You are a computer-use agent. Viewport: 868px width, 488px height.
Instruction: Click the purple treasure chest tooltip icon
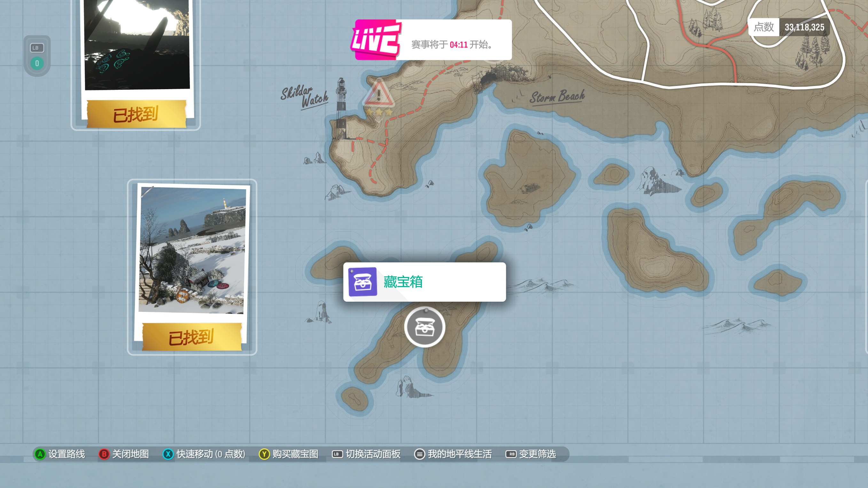362,282
